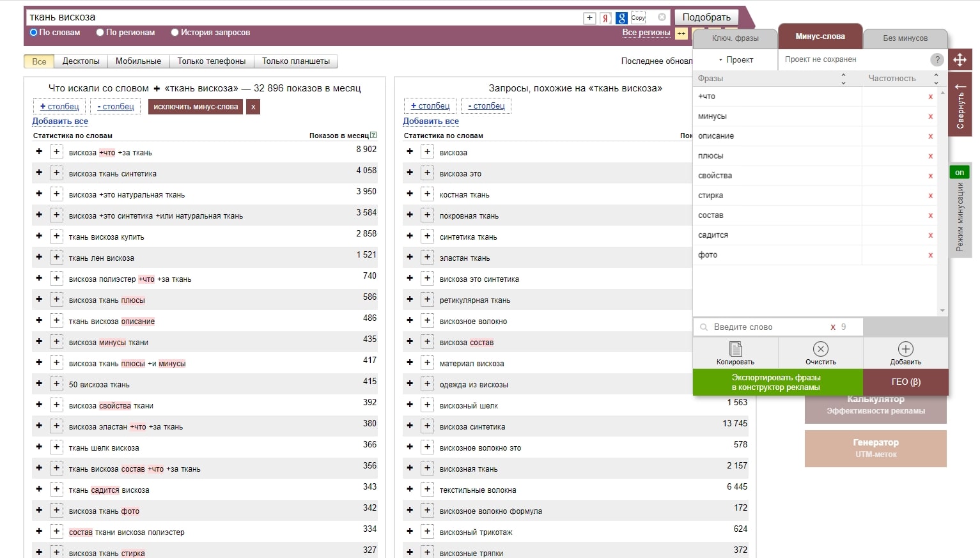
Task: Select the 'По регионам' radio button
Action: pyautogui.click(x=100, y=33)
